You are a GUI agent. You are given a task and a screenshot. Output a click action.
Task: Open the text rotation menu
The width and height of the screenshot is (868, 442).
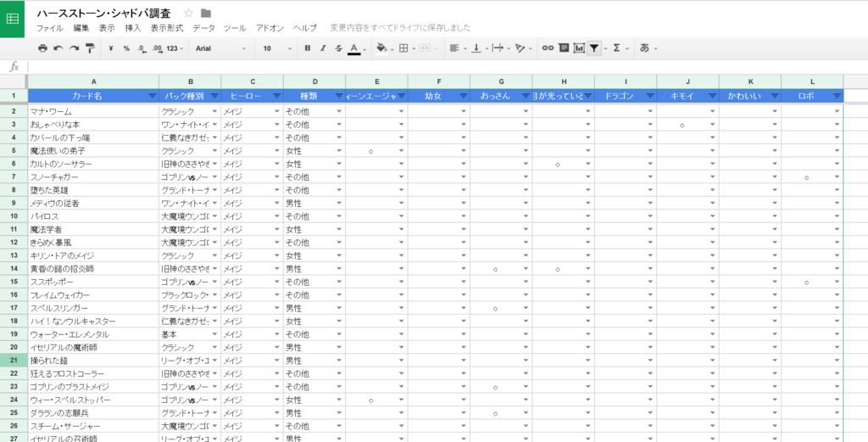pyautogui.click(x=522, y=48)
